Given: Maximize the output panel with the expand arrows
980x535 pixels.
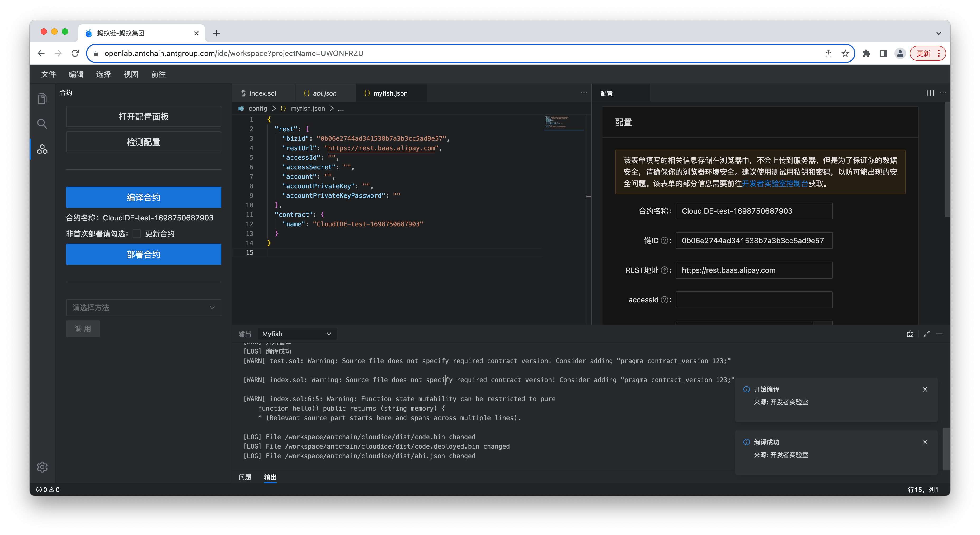Looking at the screenshot, I should tap(927, 334).
